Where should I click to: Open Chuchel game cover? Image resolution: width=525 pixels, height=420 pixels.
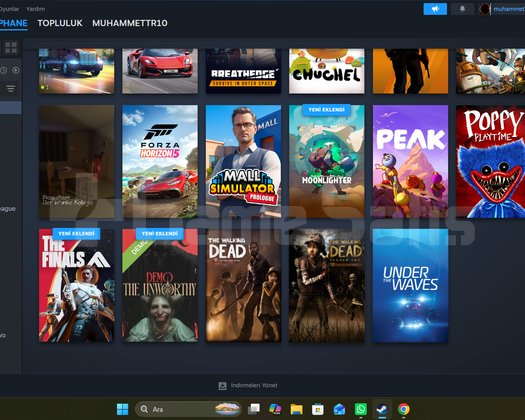pos(327,71)
